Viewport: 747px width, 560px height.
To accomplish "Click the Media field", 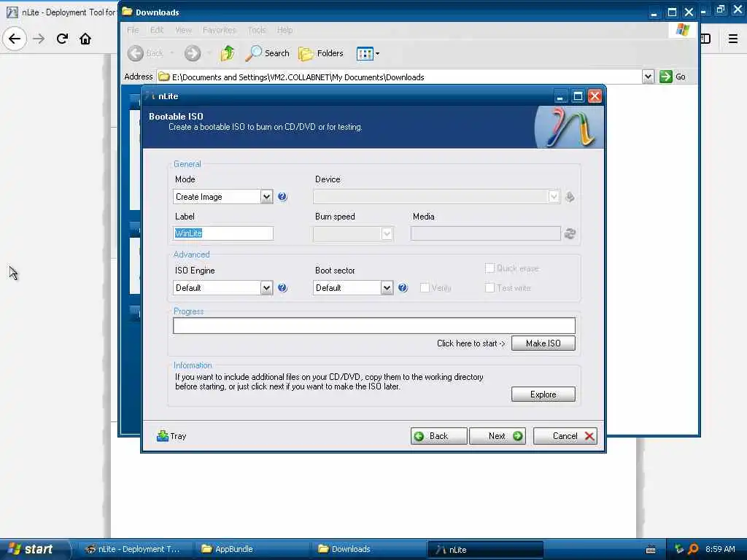I will click(x=485, y=233).
